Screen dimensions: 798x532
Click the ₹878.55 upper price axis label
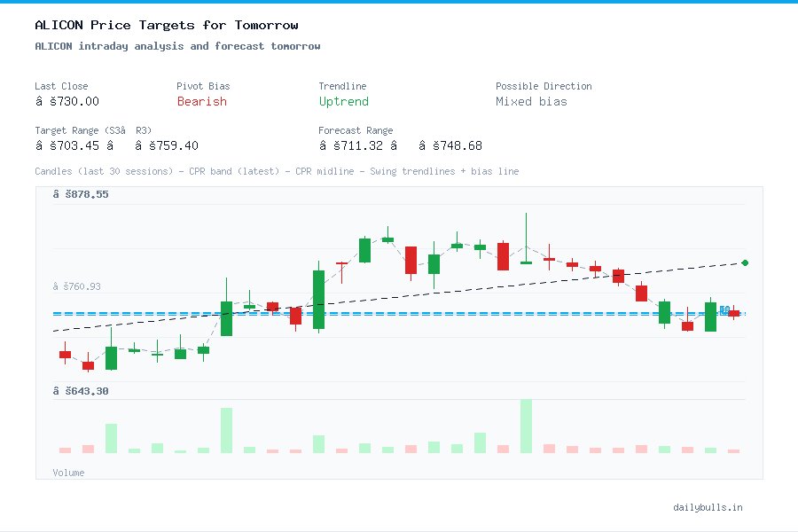coord(79,193)
